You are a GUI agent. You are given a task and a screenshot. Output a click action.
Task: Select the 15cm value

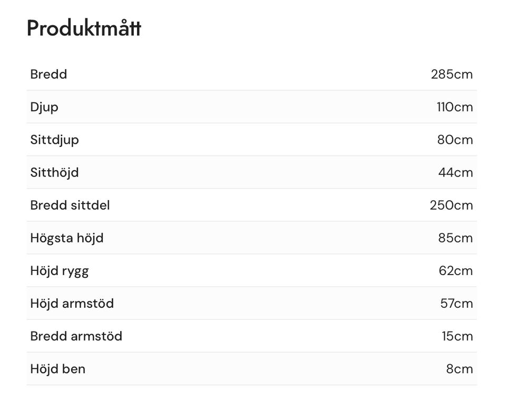(x=457, y=336)
